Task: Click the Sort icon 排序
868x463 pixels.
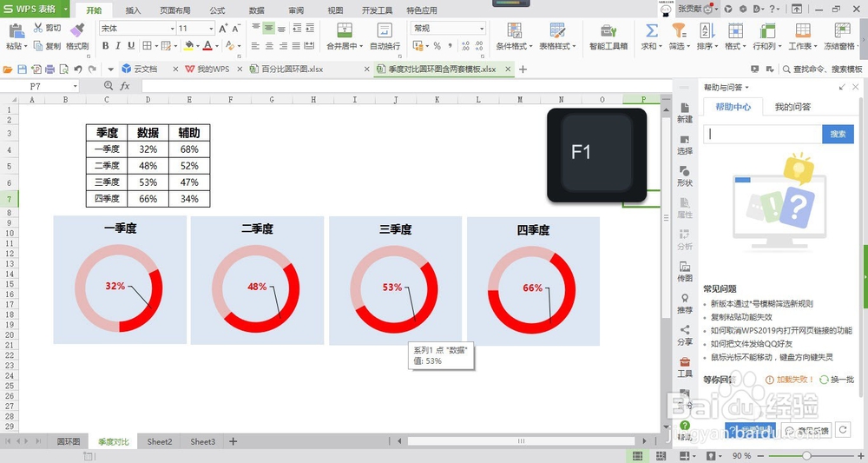Action: [x=707, y=30]
